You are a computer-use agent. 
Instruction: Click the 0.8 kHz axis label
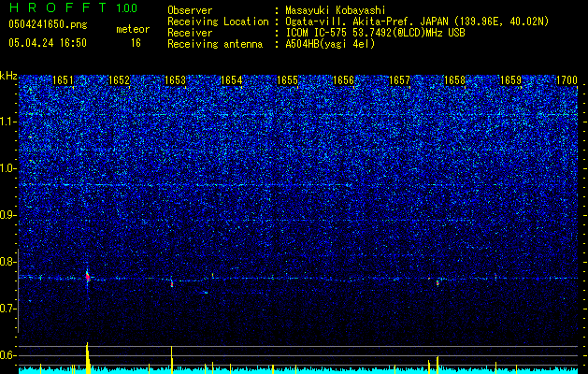point(8,262)
